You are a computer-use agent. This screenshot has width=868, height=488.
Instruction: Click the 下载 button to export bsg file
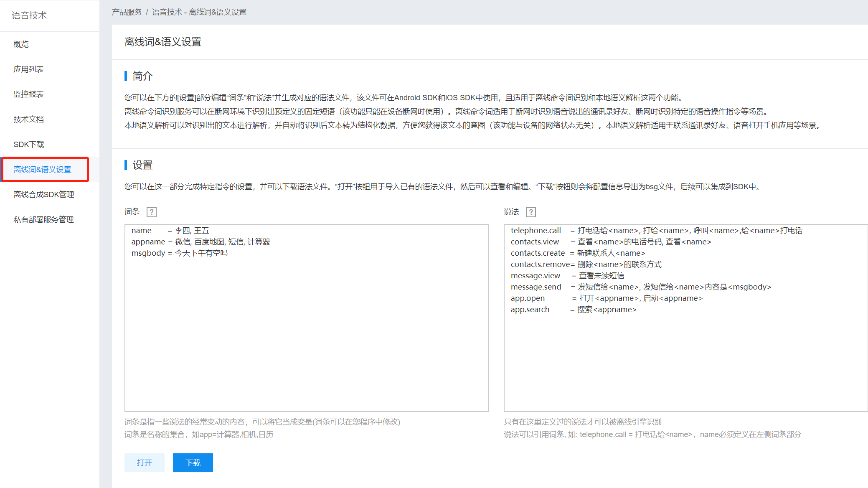[x=193, y=463]
